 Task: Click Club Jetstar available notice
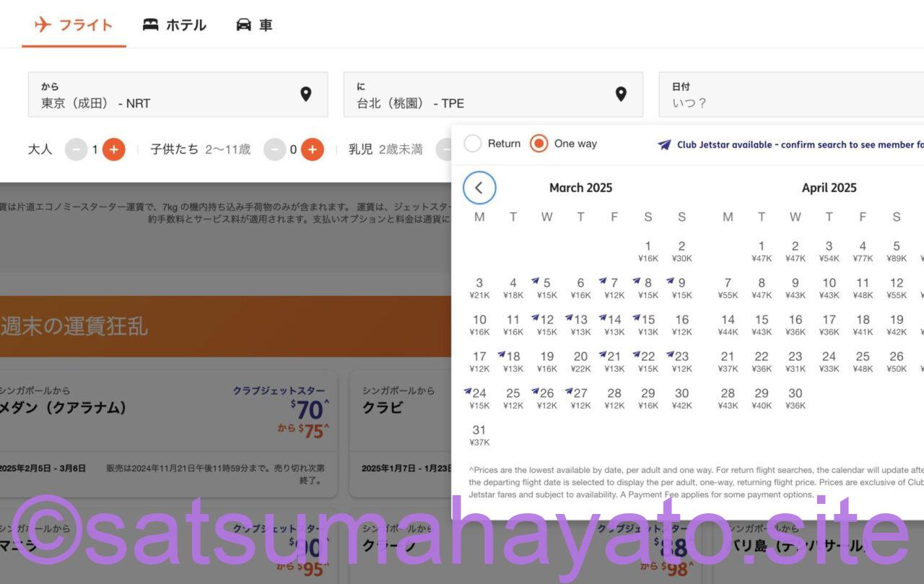(x=787, y=144)
